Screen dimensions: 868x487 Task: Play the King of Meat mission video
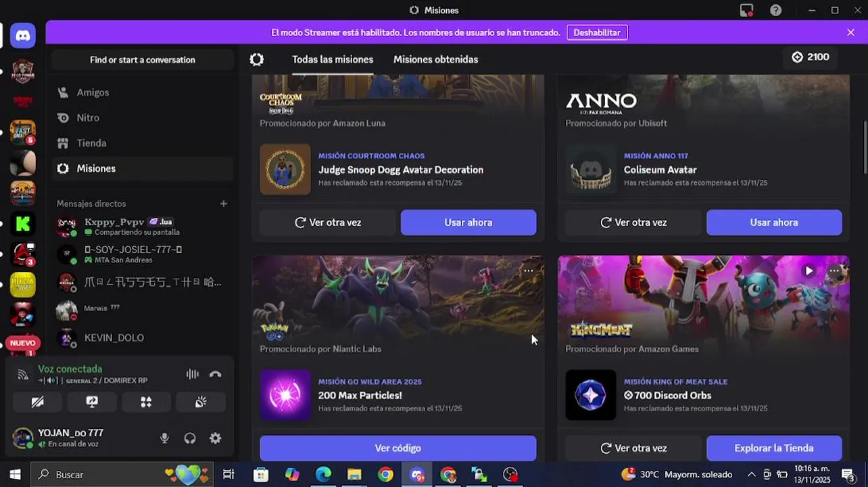pos(809,271)
